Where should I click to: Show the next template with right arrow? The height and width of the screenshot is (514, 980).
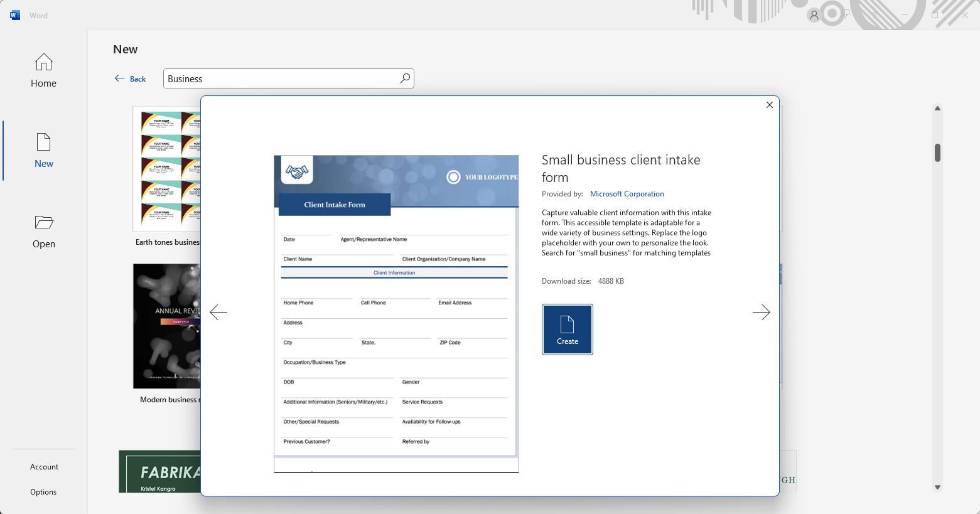point(761,313)
